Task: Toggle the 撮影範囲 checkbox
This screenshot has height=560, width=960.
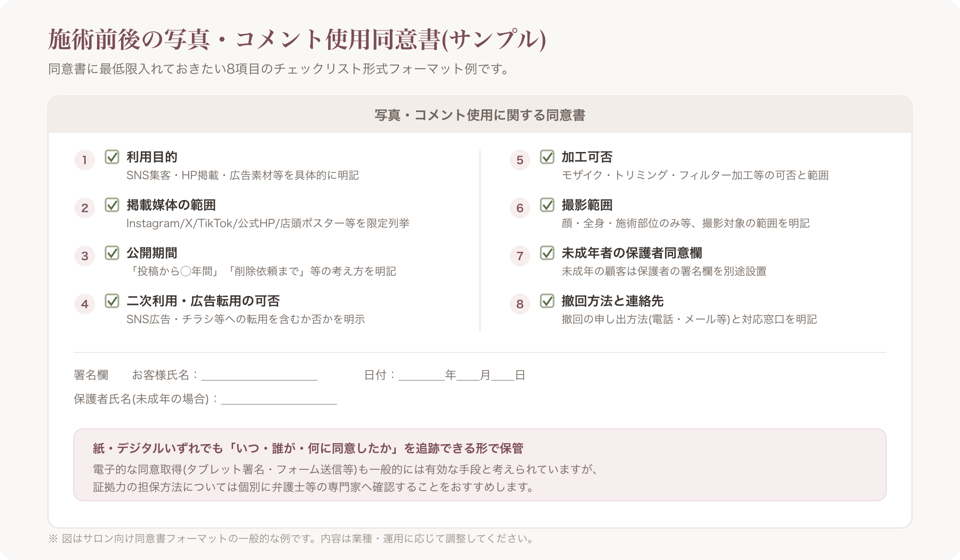Action: (x=547, y=205)
